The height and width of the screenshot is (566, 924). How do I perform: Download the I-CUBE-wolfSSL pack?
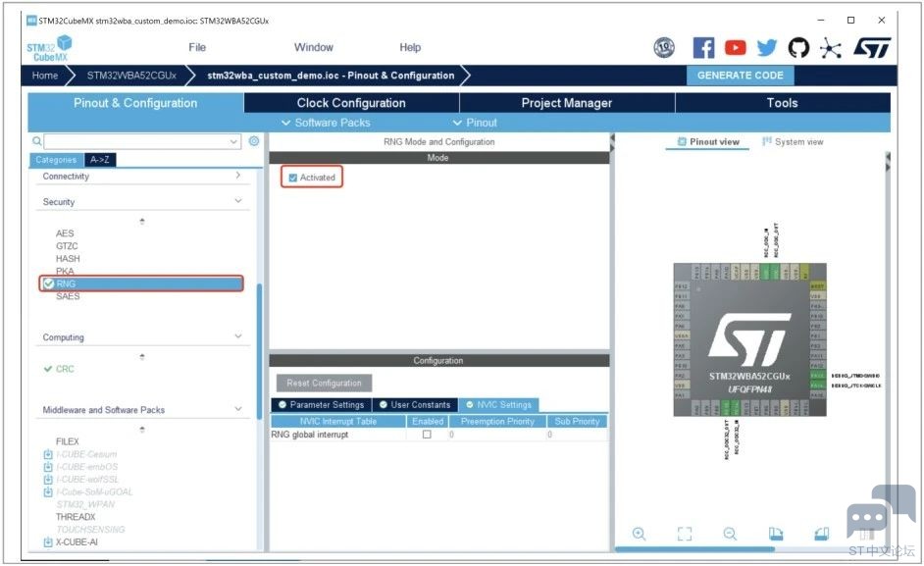(x=48, y=480)
